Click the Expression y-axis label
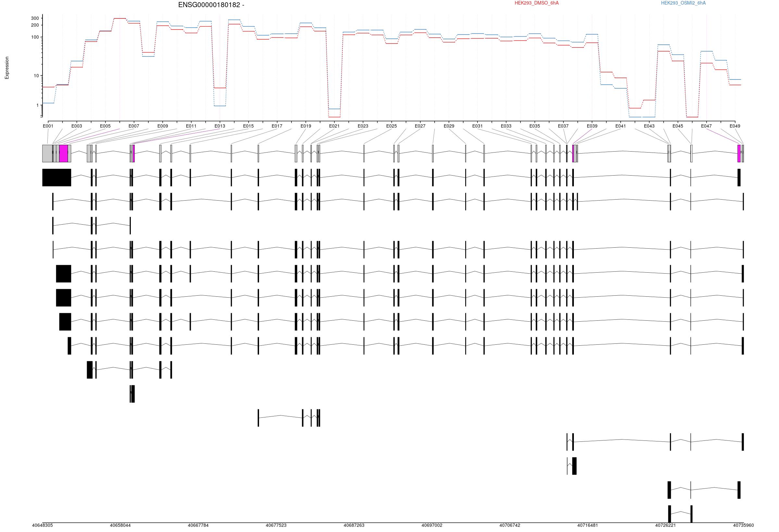 7,68
